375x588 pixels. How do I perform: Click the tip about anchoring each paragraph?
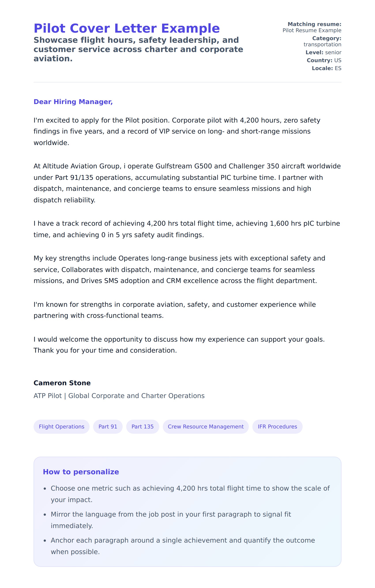[x=183, y=546]
